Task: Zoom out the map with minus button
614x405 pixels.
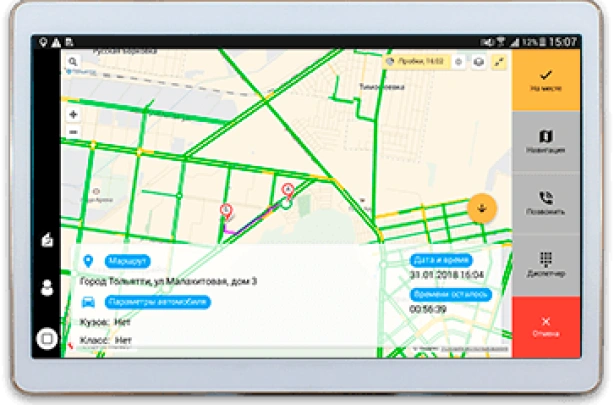Action: tap(73, 132)
